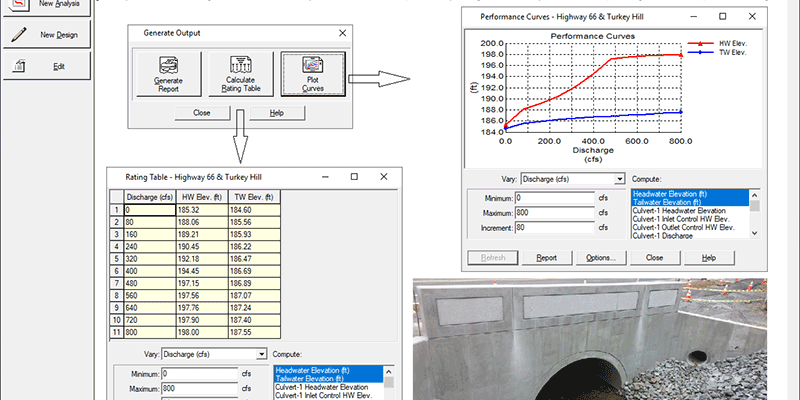The width and height of the screenshot is (800, 400).
Task: Click the New Design pencil button
Action: 47,35
